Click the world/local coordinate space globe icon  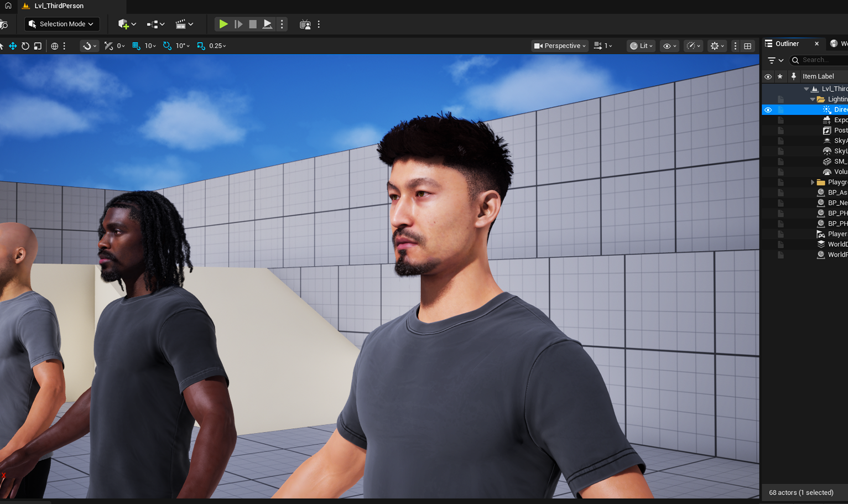click(54, 46)
